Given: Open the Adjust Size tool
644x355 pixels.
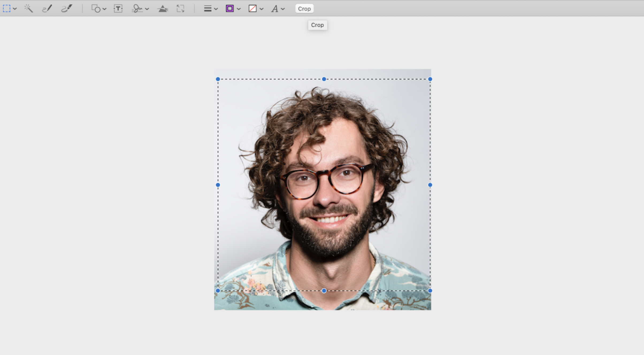Looking at the screenshot, I should pos(181,9).
